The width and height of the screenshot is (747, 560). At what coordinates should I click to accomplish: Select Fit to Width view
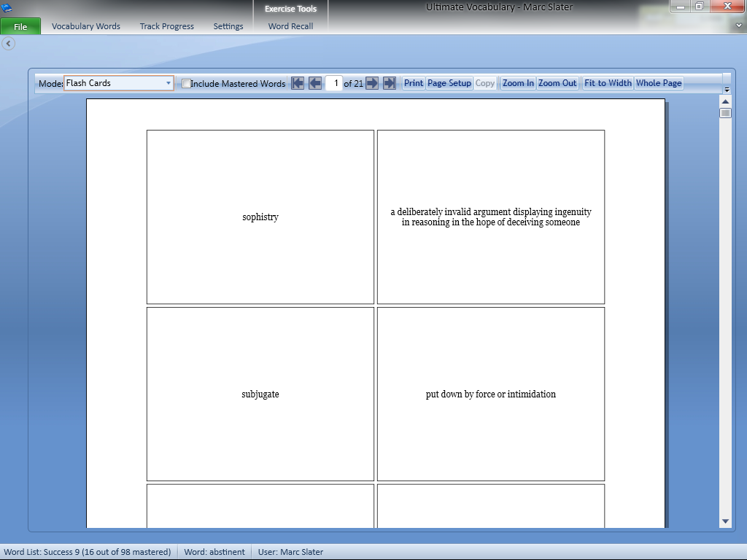point(608,83)
